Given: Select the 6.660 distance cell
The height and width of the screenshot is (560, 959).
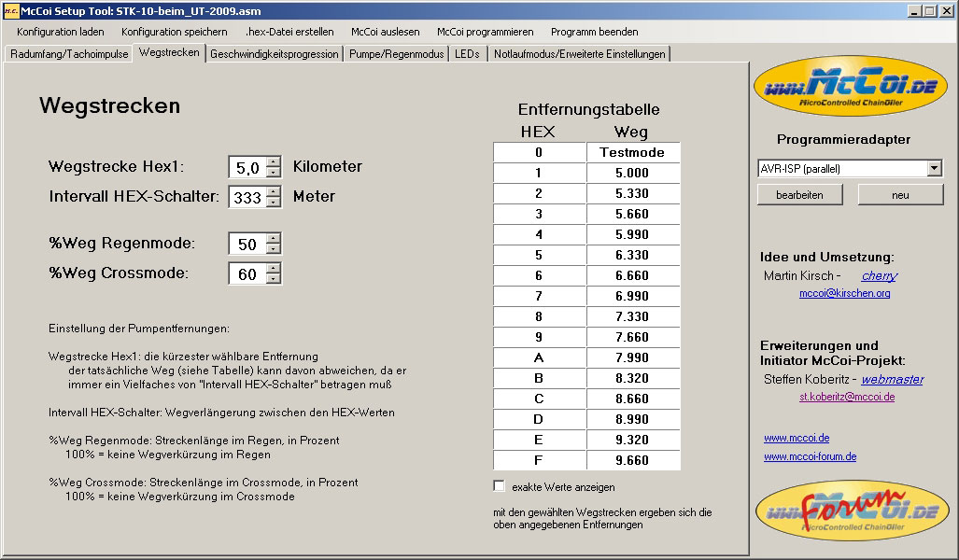Looking at the screenshot, I should coord(632,275).
